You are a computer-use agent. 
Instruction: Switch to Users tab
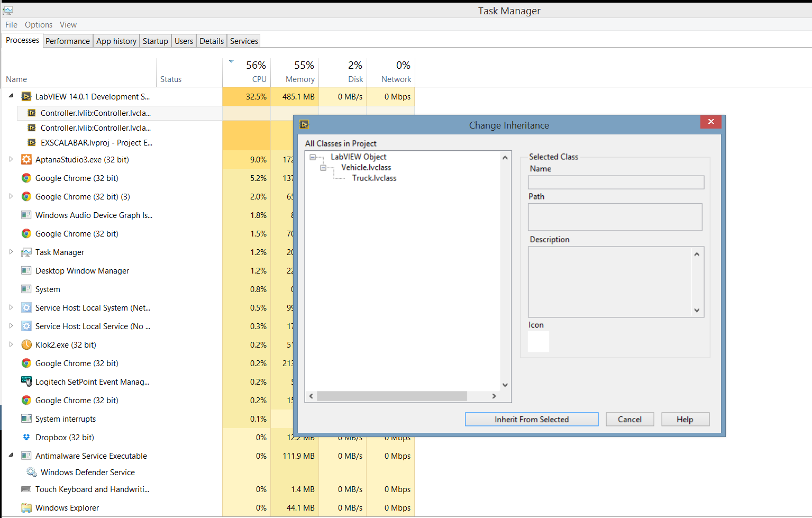(x=184, y=41)
